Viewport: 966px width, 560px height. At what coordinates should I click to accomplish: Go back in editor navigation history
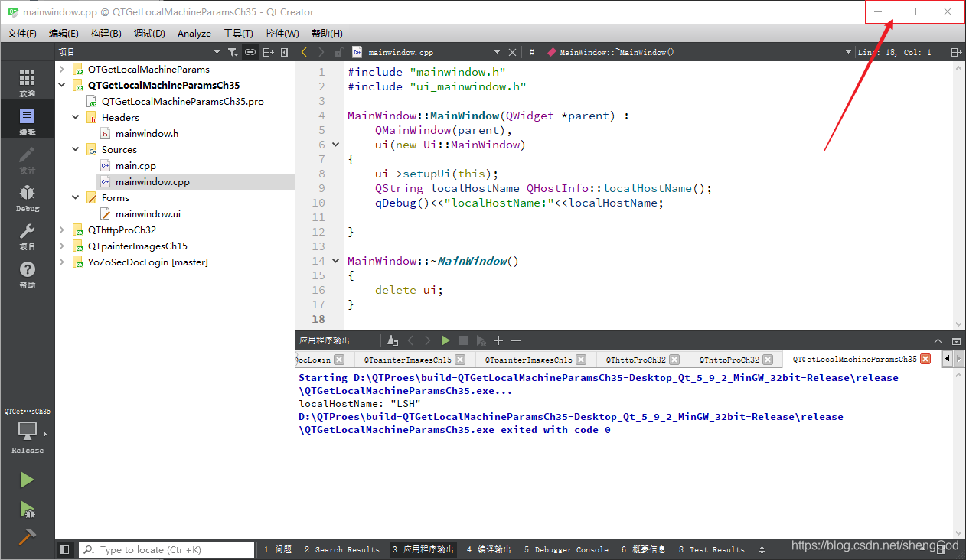(x=304, y=52)
